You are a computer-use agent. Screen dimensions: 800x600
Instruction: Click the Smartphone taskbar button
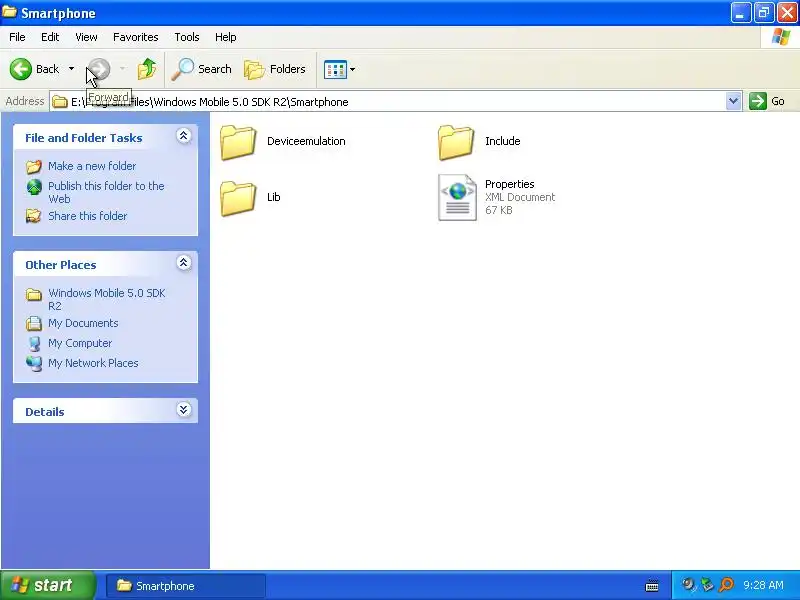click(x=186, y=586)
